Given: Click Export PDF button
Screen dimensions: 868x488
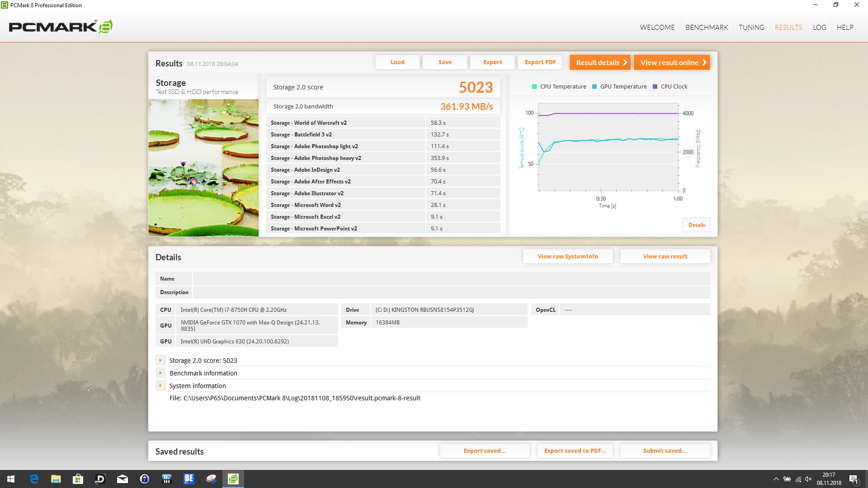Looking at the screenshot, I should coord(540,62).
